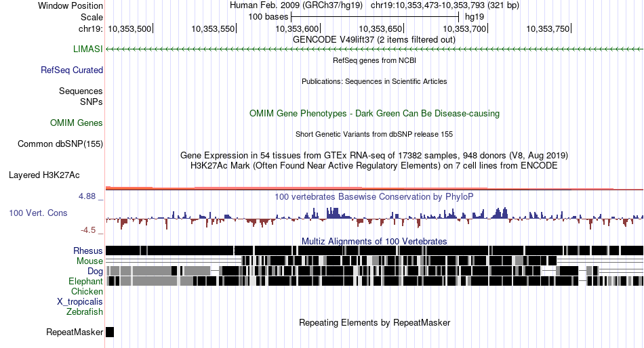This screenshot has width=644, height=348.
Task: Click the Window Position label
Action: [71, 5]
